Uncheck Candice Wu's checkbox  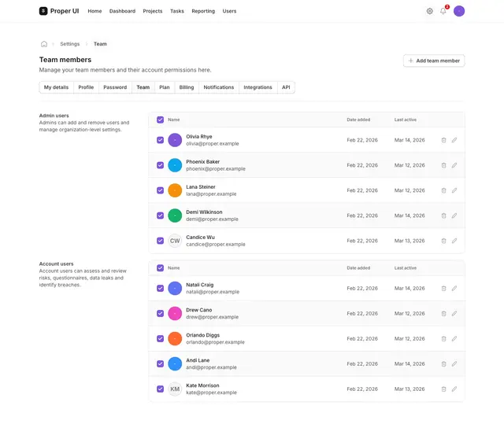160,241
